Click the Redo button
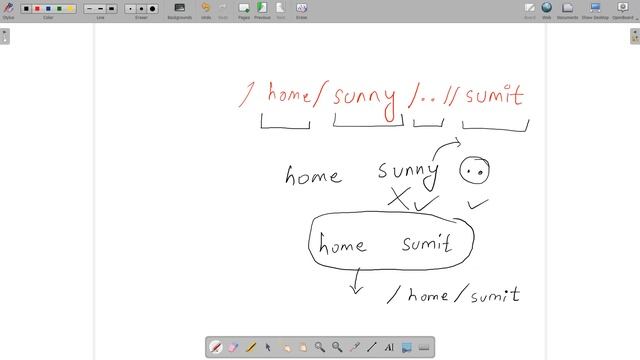 tap(223, 11)
